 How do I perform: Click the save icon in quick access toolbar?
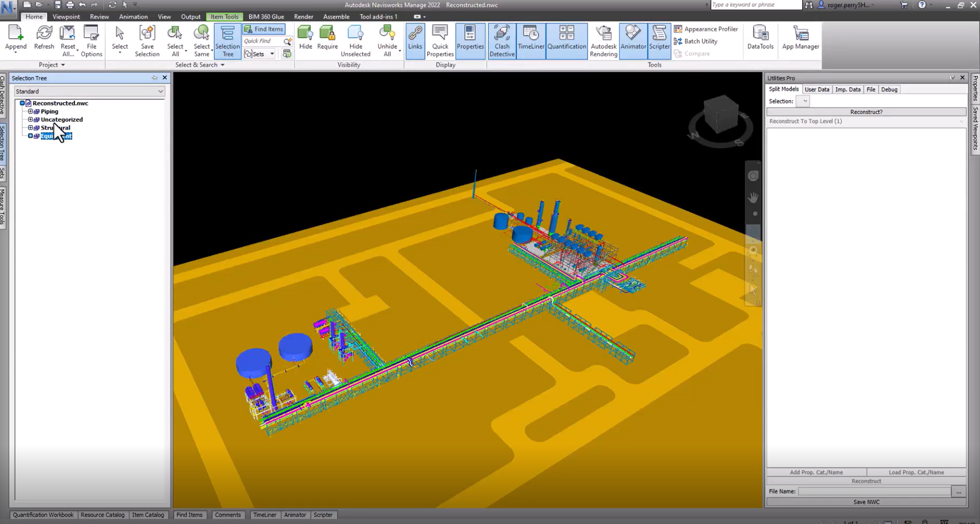coord(57,5)
